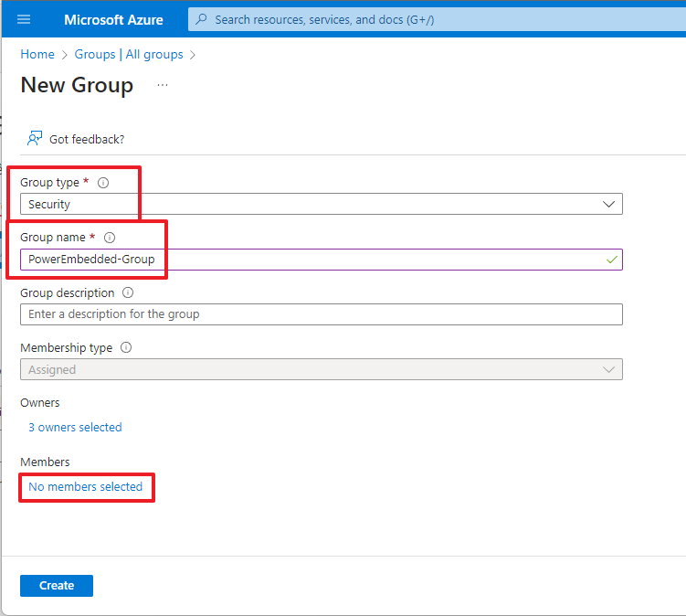The width and height of the screenshot is (686, 616).
Task: Open the 3 owners selected link
Action: [x=75, y=428]
